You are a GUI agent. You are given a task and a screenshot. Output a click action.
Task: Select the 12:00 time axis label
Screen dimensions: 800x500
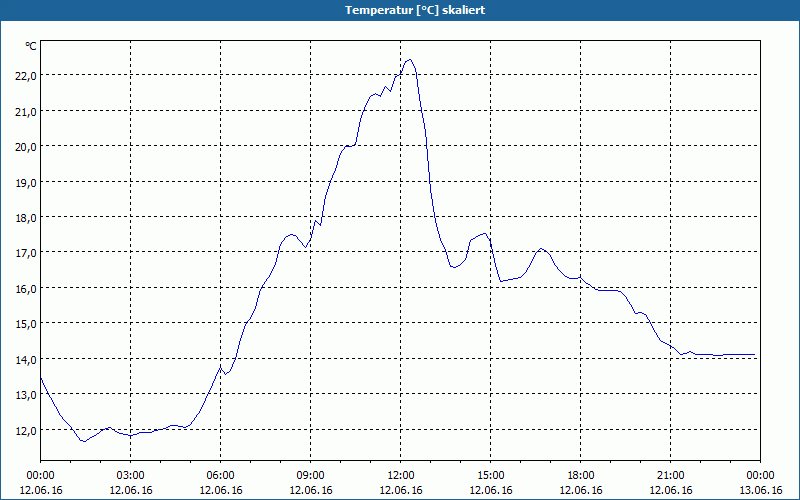click(400, 475)
